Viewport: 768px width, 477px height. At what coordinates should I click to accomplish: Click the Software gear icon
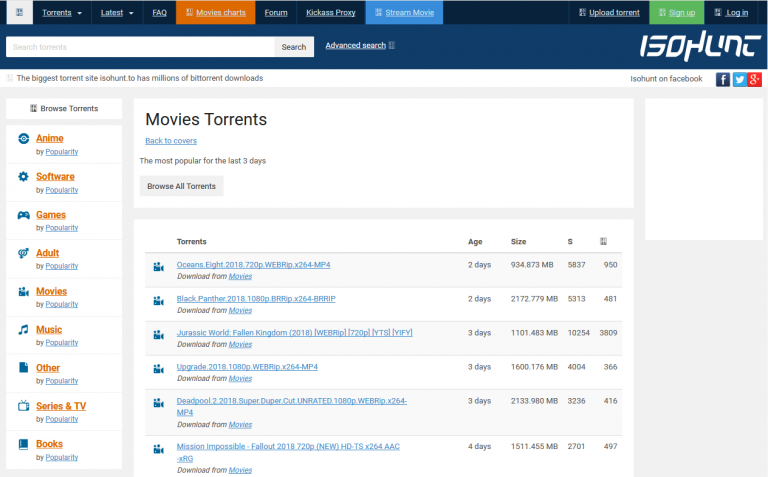[24, 176]
